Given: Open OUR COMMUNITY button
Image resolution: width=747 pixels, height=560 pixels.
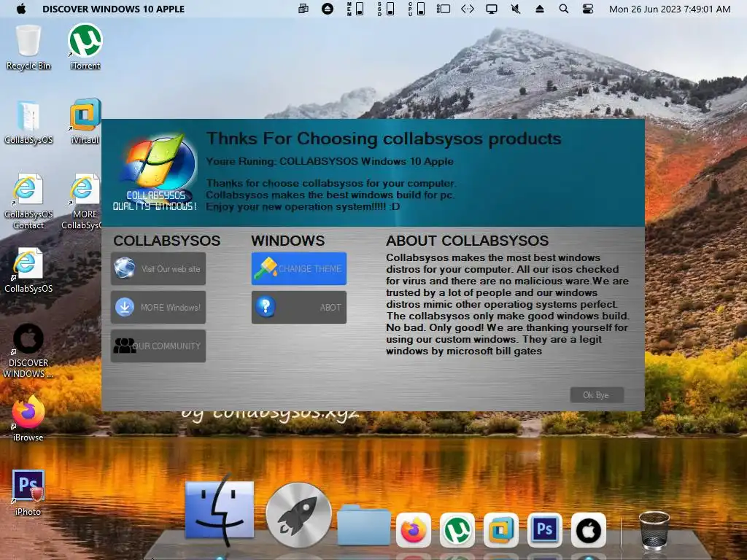Looking at the screenshot, I should pyautogui.click(x=158, y=346).
